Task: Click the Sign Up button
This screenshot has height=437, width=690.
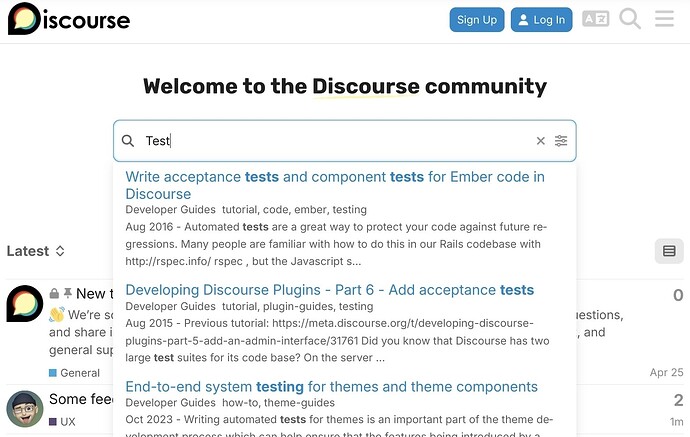Action: 477,20
